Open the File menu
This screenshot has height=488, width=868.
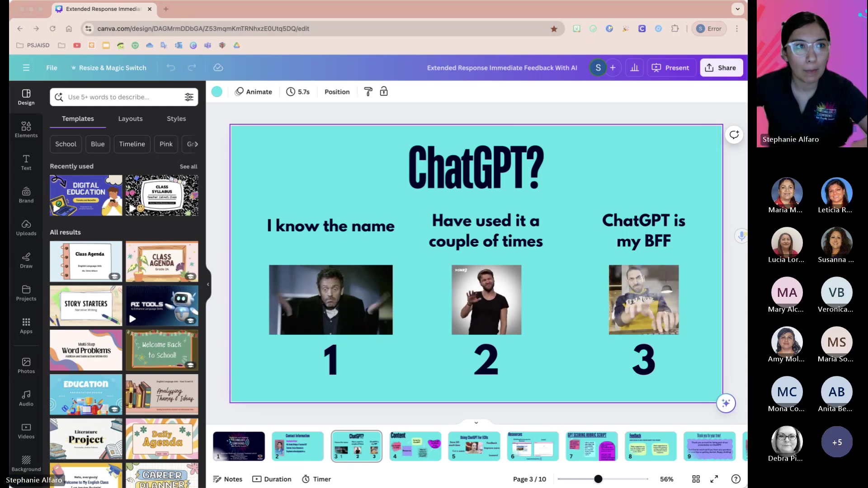point(52,67)
